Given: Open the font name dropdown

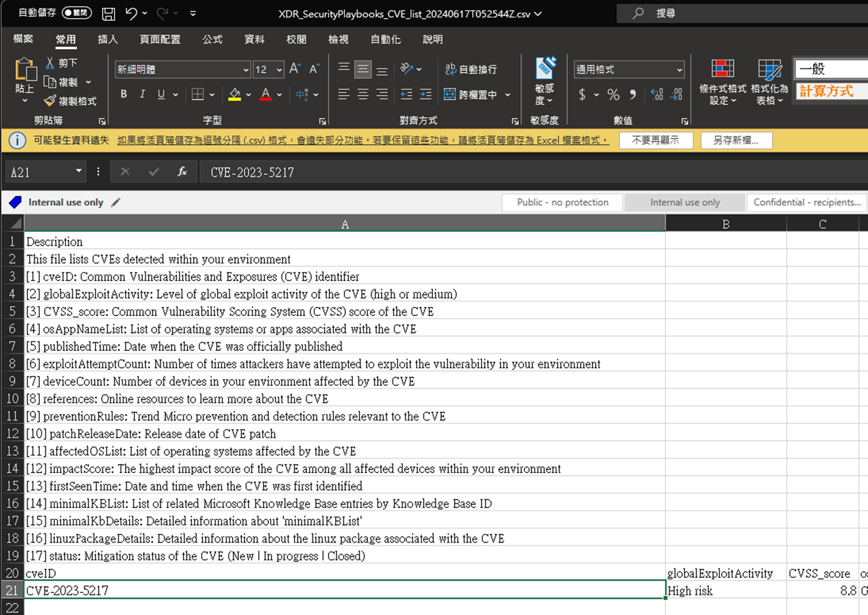Looking at the screenshot, I should [x=246, y=69].
